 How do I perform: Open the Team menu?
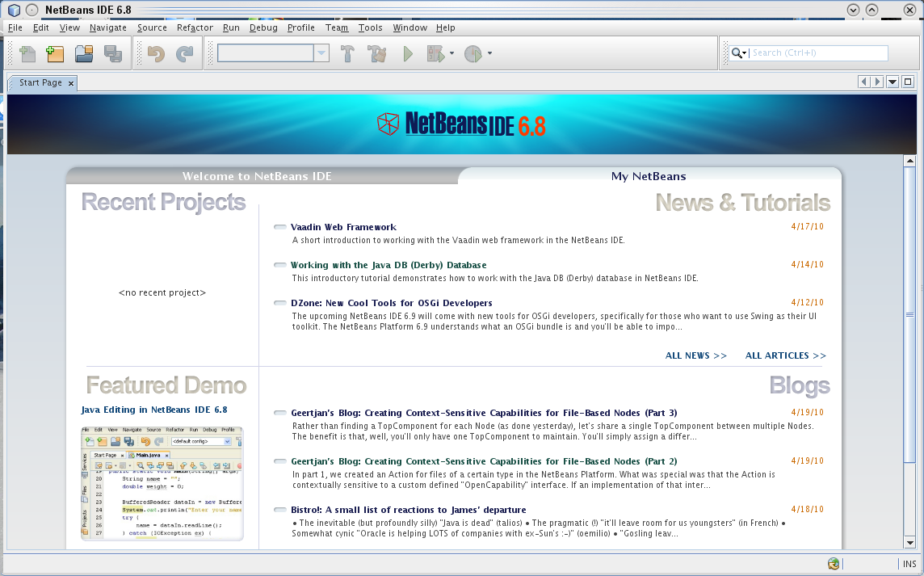pos(337,27)
